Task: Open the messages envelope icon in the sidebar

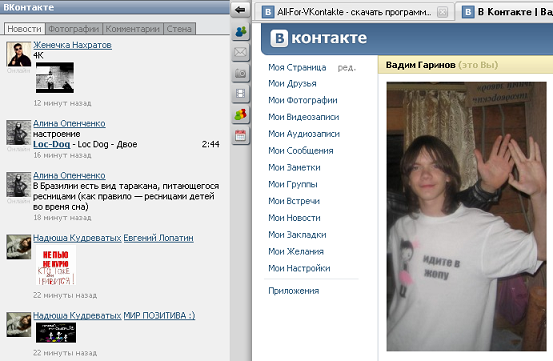Action: (x=240, y=53)
